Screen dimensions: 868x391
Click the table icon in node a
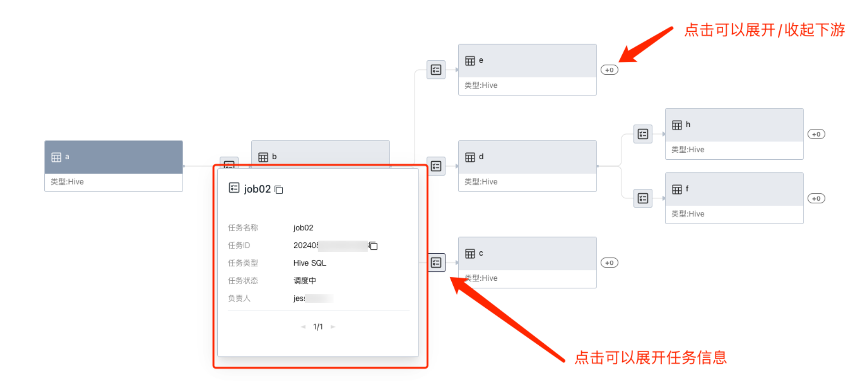tap(56, 157)
